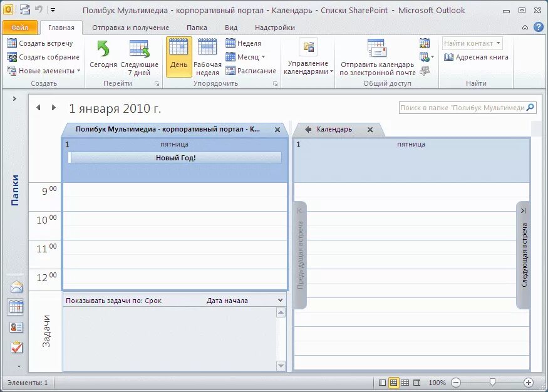Open the Найти контакт dropdown arrow
Viewport: 548px width, 392px height.
499,43
